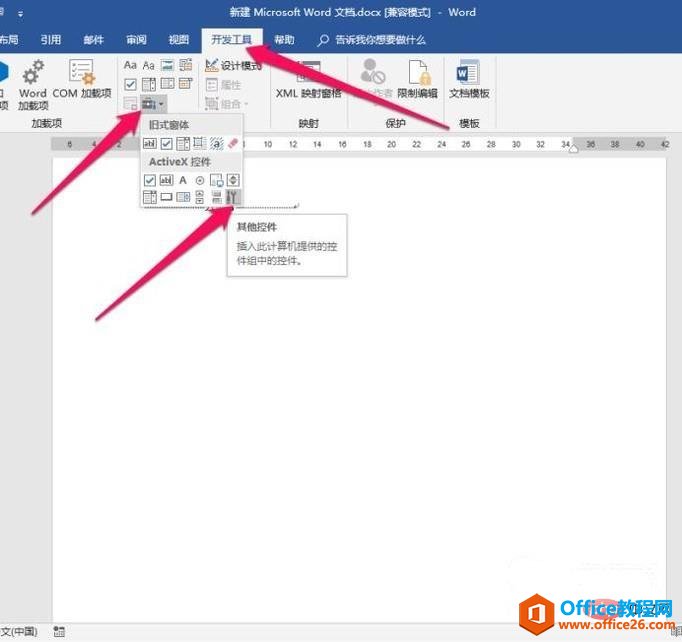Click inside the blank document page

[359, 391]
